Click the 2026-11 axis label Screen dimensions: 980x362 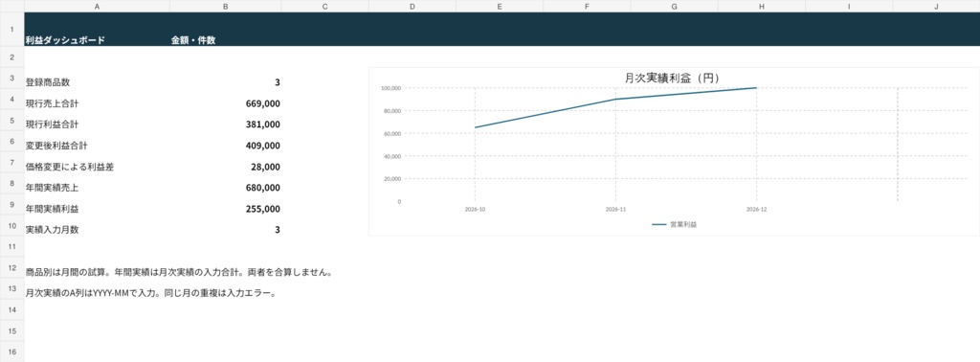[615, 210]
